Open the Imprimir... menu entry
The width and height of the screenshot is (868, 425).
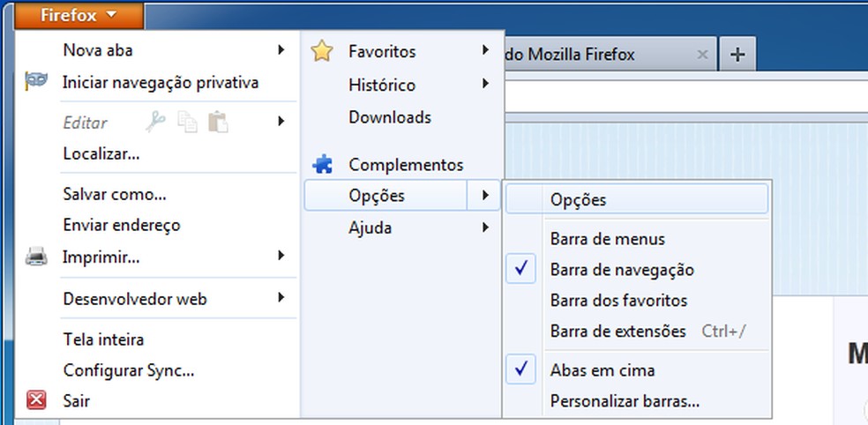point(101,257)
